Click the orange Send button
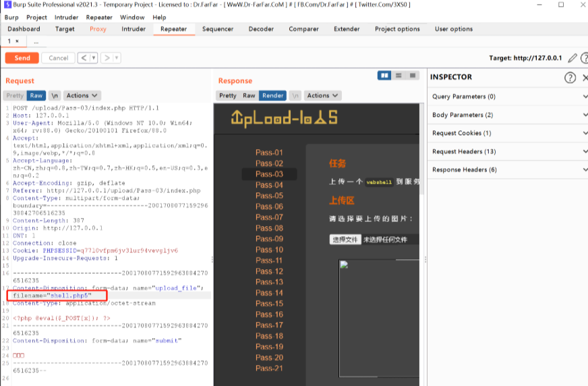588x386 pixels. click(22, 58)
